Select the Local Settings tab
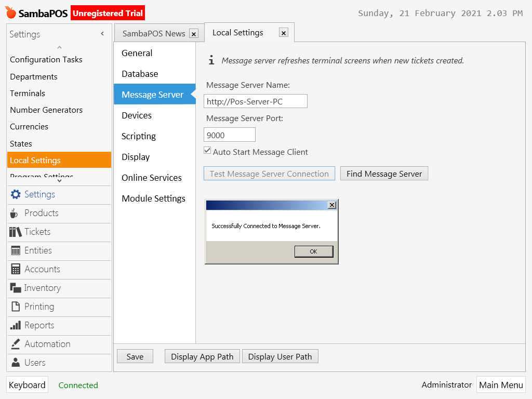Image resolution: width=532 pixels, height=399 pixels. (x=238, y=33)
